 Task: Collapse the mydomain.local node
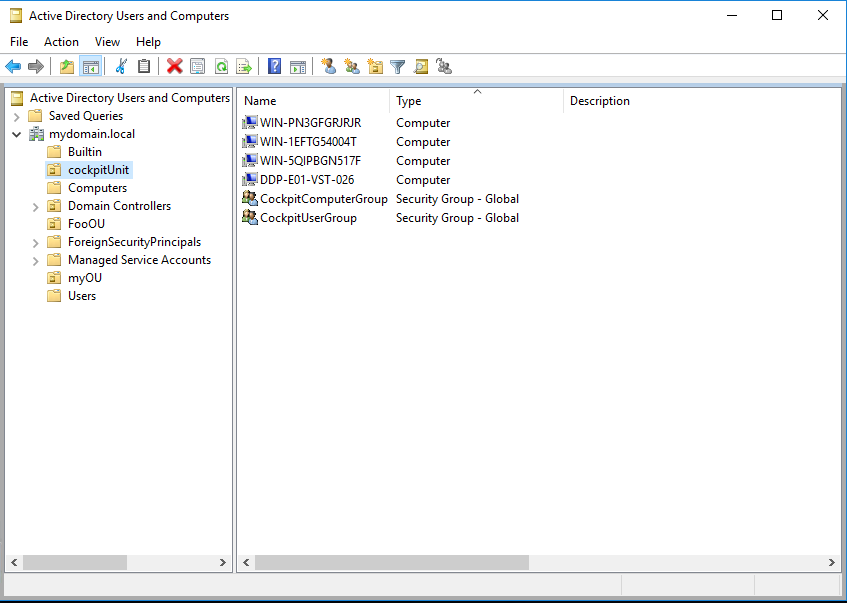17,134
